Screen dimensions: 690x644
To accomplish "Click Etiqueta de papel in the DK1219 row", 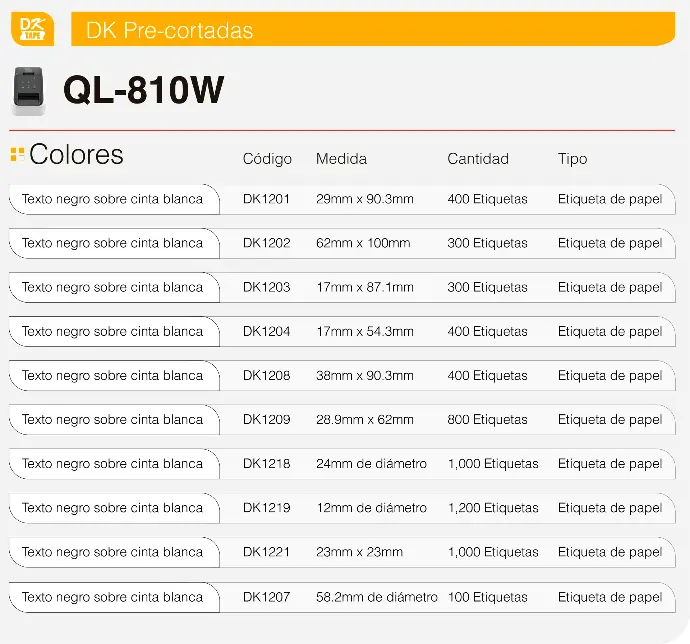I will [x=610, y=508].
